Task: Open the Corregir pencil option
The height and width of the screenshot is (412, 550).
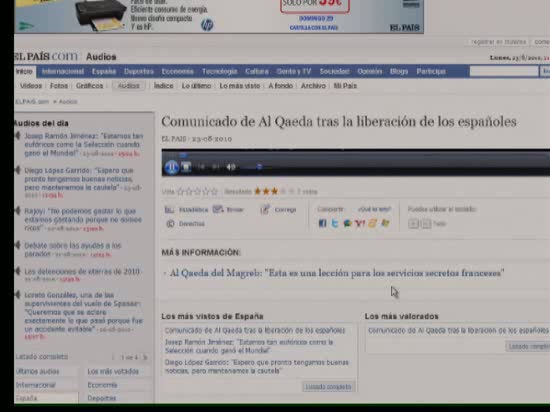Action: tap(279, 210)
